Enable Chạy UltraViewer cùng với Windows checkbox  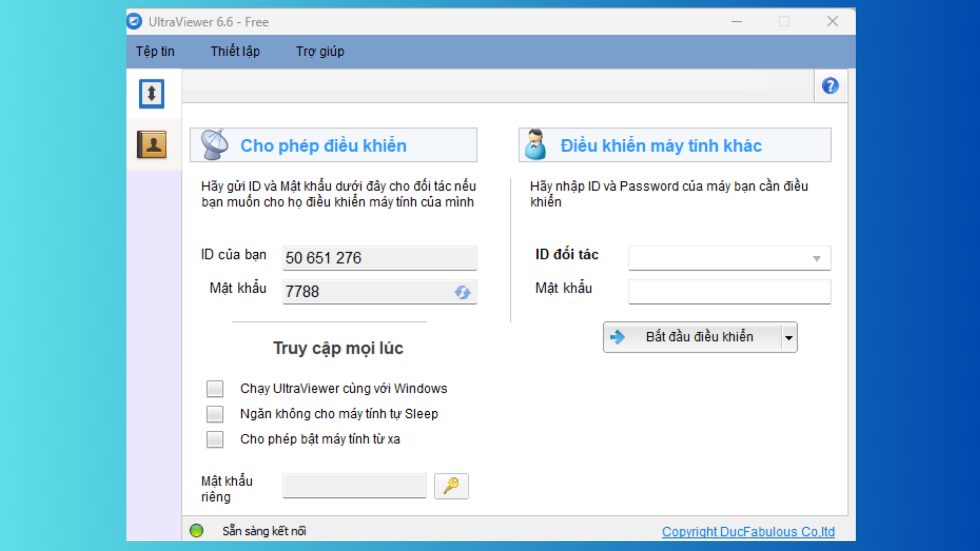(x=215, y=389)
